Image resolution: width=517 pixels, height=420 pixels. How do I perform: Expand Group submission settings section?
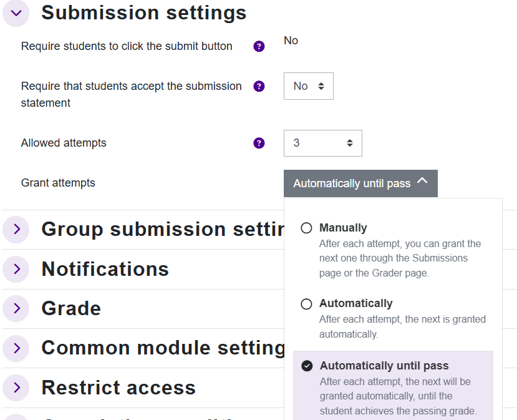pyautogui.click(x=16, y=229)
